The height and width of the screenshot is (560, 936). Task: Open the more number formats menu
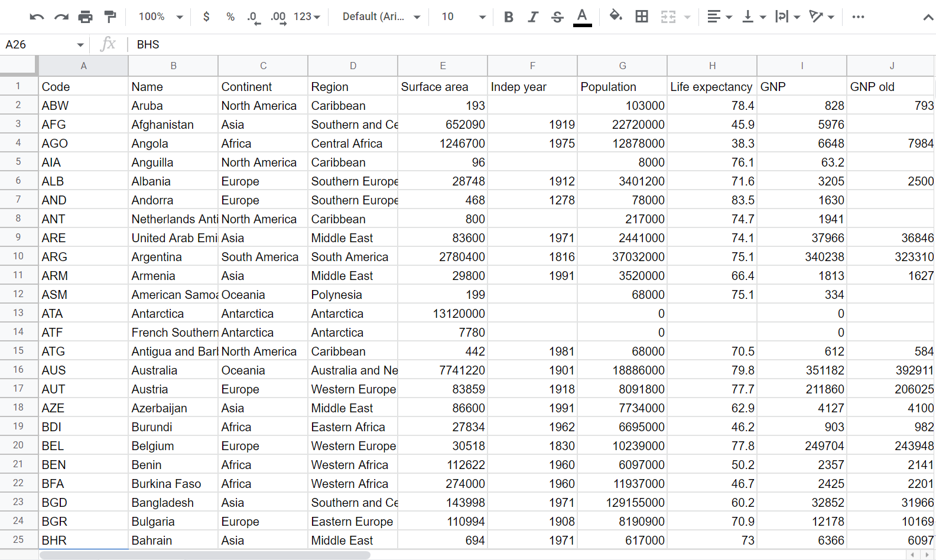coord(307,17)
